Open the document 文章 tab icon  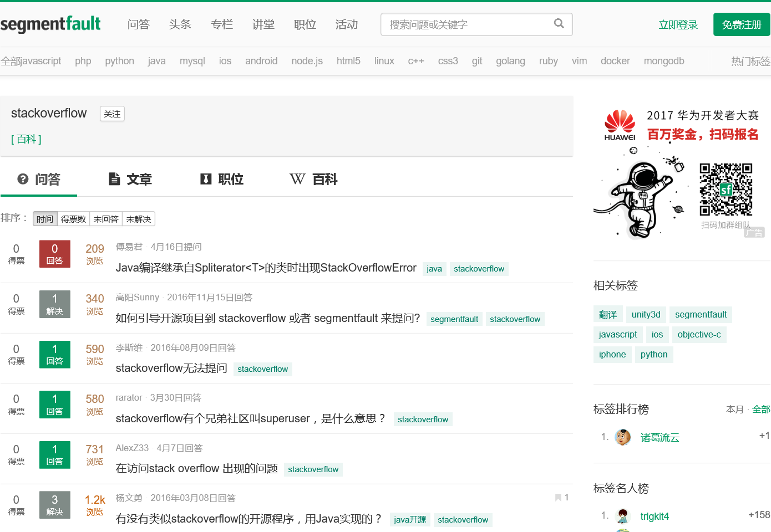pyautogui.click(x=114, y=178)
